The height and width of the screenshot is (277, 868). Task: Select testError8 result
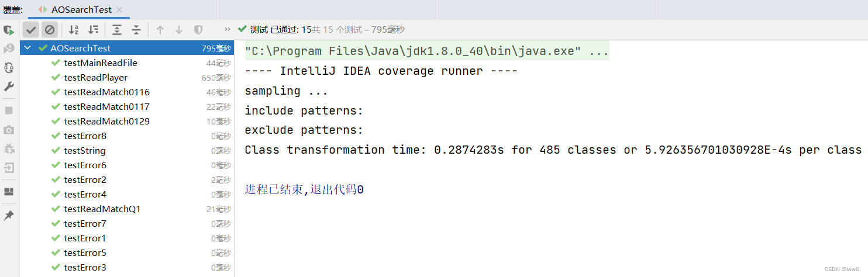tap(126, 136)
